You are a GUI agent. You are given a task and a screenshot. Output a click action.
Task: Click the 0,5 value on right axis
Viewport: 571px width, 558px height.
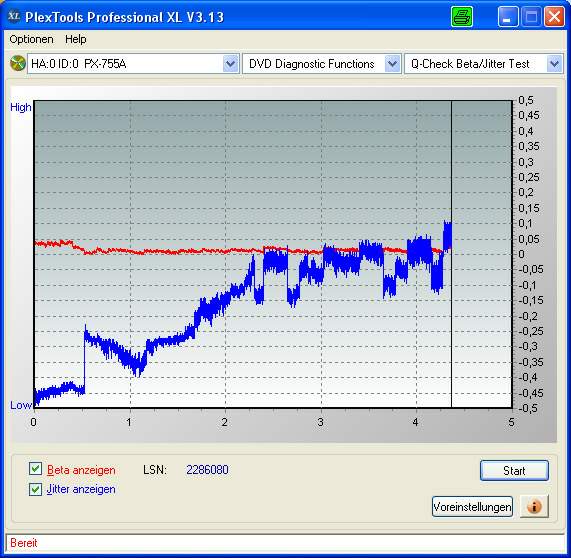pyautogui.click(x=526, y=100)
